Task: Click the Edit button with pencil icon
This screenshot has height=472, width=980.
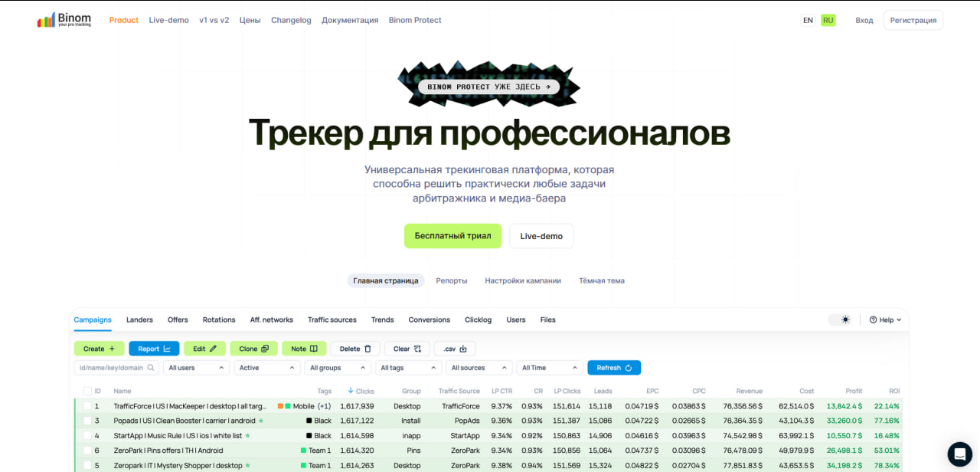Action: pyautogui.click(x=204, y=349)
